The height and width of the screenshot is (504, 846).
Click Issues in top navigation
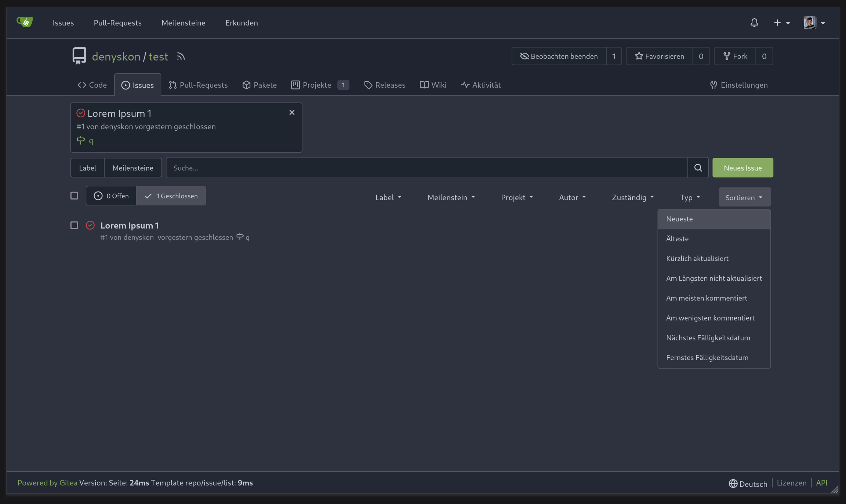[x=63, y=23]
